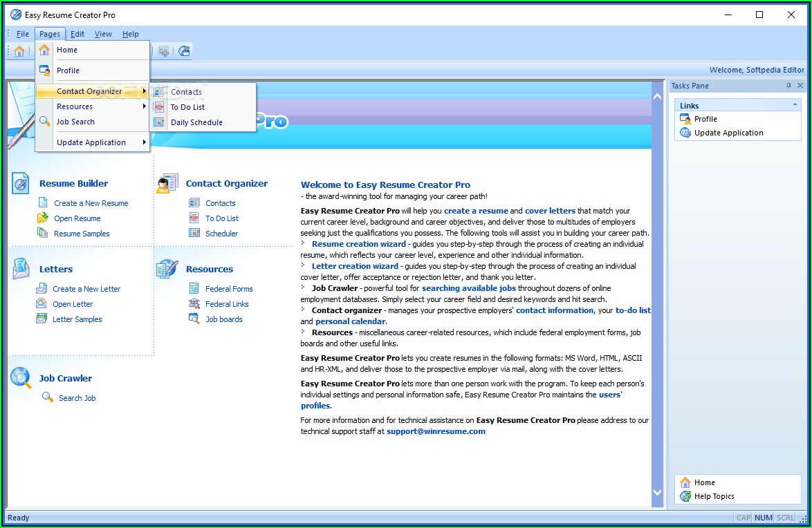The image size is (812, 528).
Task: Open the View menu
Action: click(x=103, y=34)
